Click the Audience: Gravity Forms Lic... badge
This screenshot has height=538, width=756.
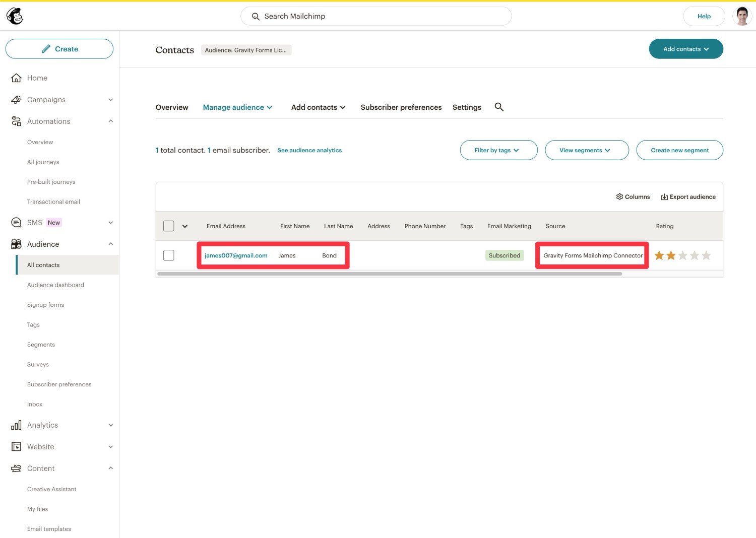coord(246,50)
